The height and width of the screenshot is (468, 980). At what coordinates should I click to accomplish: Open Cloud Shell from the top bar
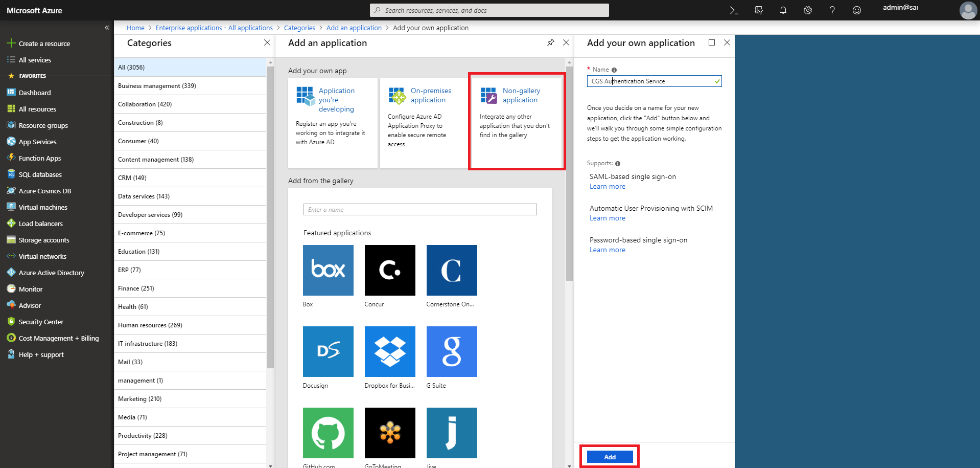734,10
